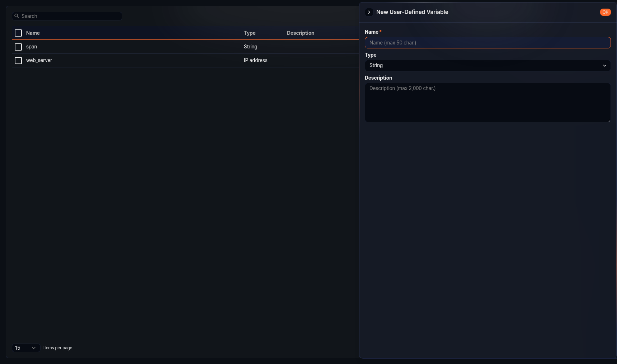Open the Type dropdown set to String
Image resolution: width=617 pixels, height=364 pixels.
[x=487, y=66]
